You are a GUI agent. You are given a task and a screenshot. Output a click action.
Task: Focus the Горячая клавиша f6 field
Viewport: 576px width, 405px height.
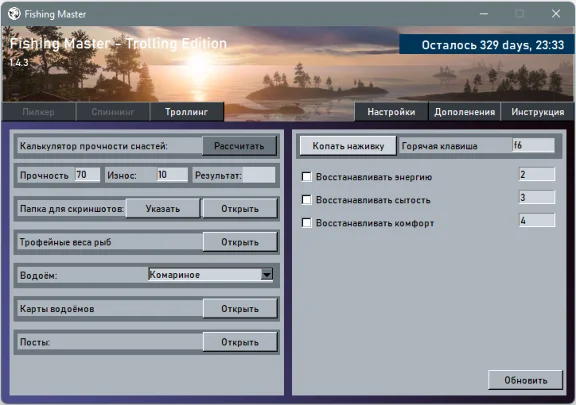[x=533, y=145]
